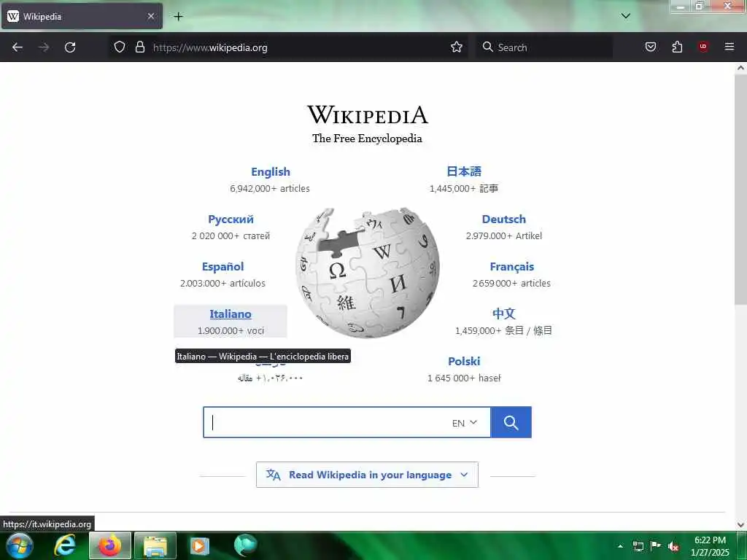The image size is (747, 560).
Task: Open Français Wikipedia link
Action: [511, 267]
